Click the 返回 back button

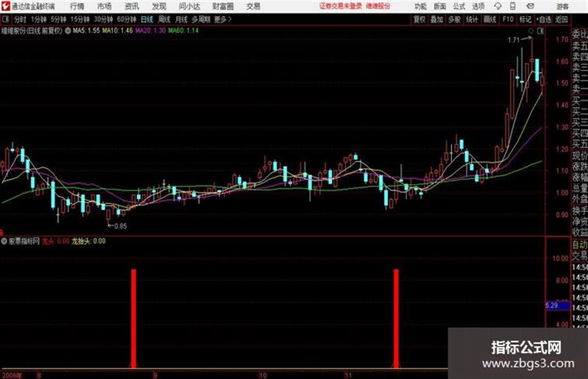click(x=561, y=19)
